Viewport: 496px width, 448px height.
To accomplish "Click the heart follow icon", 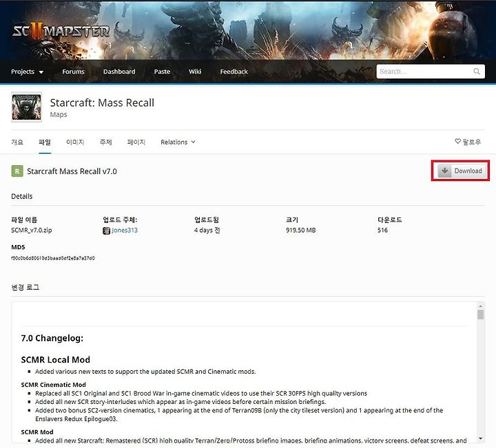I will point(457,141).
